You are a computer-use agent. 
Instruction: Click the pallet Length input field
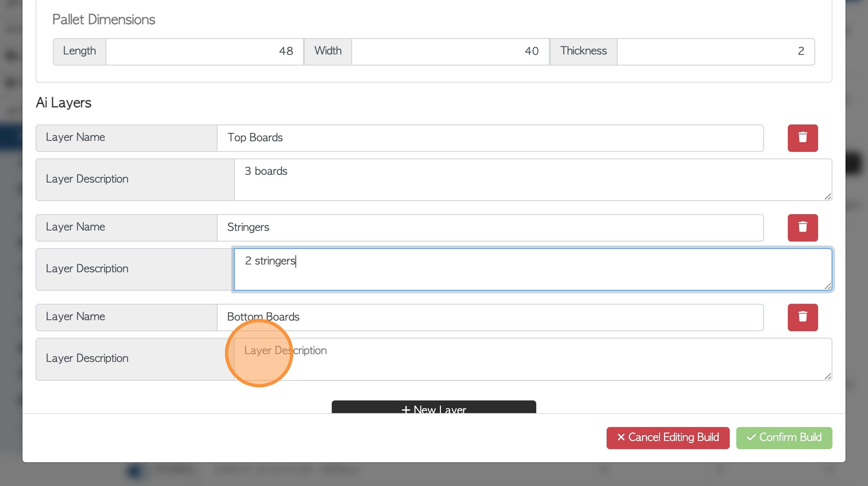pyautogui.click(x=205, y=52)
